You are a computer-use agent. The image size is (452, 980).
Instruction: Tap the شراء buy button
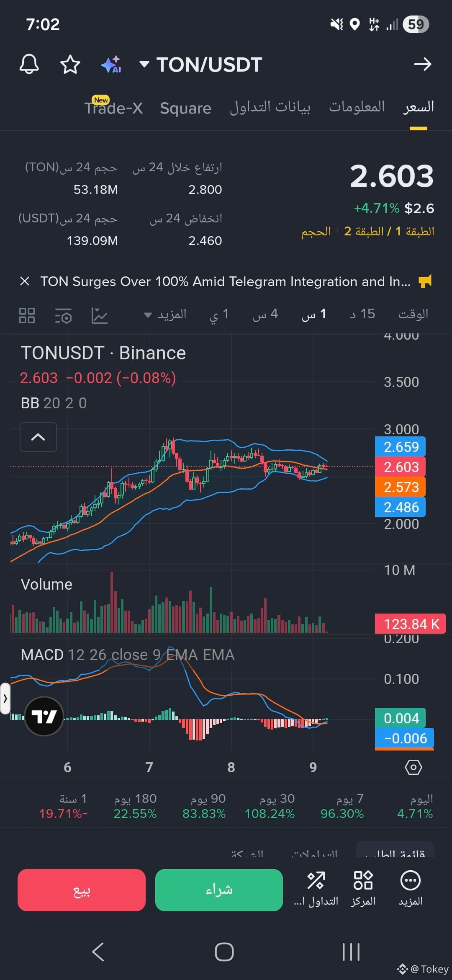click(x=219, y=890)
